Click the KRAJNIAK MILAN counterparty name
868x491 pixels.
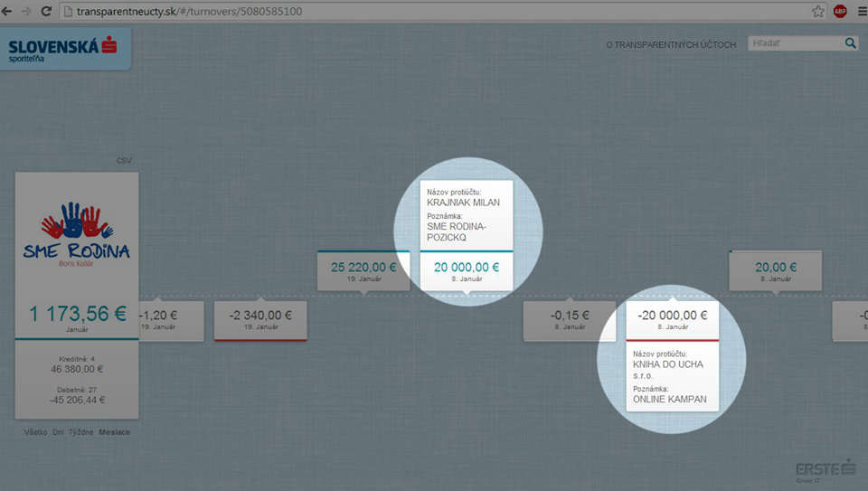pyautogui.click(x=463, y=203)
